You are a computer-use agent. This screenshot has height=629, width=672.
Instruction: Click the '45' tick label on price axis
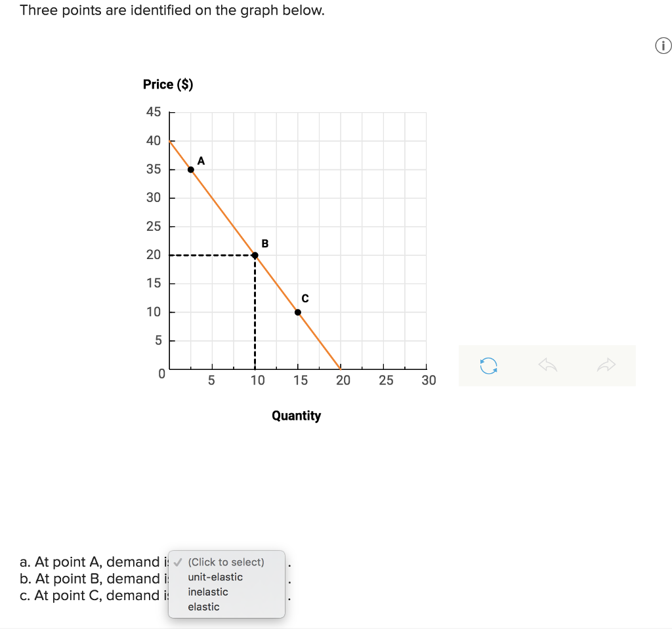[x=152, y=112]
